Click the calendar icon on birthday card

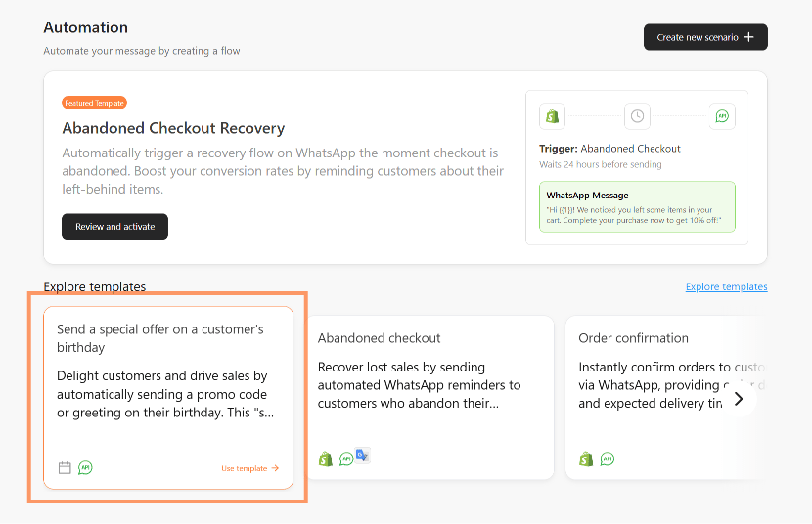point(65,468)
